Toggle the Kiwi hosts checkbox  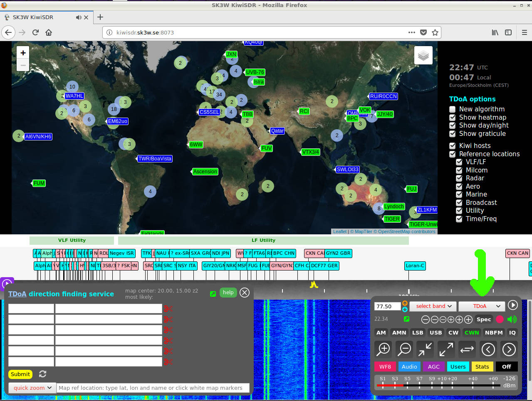(x=453, y=146)
